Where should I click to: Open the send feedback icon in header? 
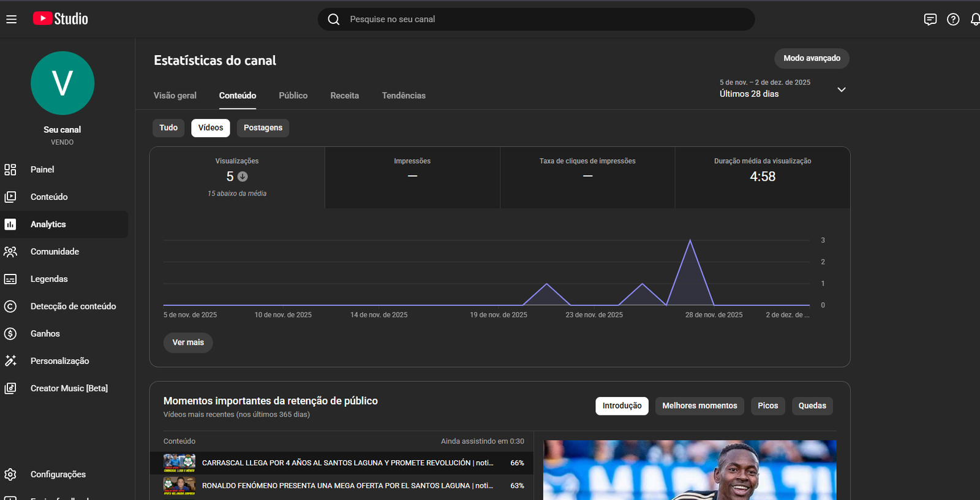[930, 20]
